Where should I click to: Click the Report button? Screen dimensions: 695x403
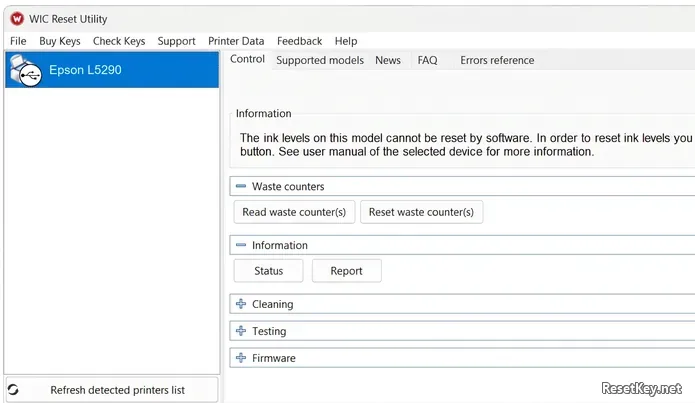coord(347,271)
